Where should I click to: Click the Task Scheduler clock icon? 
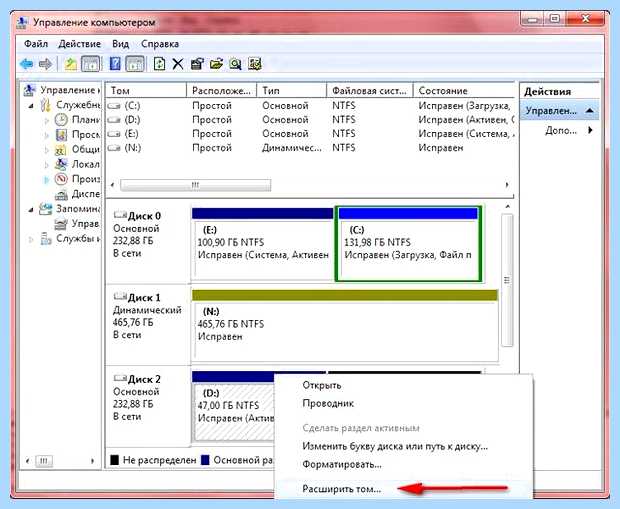[x=61, y=120]
